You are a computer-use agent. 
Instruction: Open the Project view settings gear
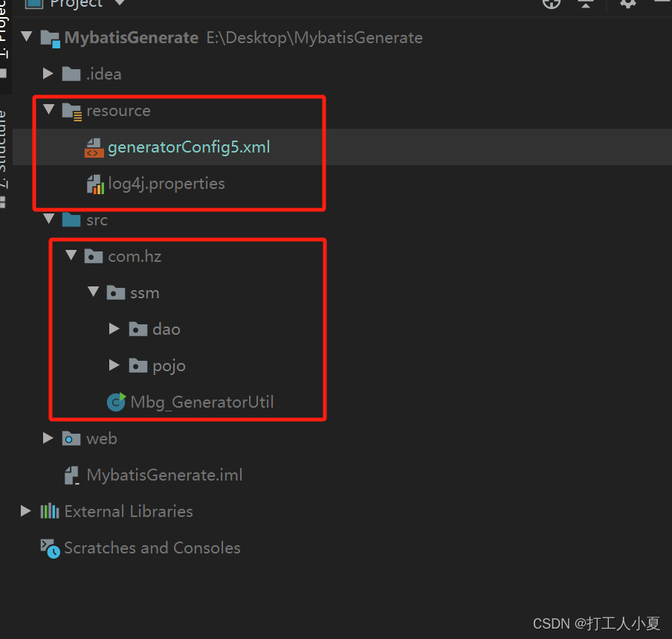(x=627, y=5)
